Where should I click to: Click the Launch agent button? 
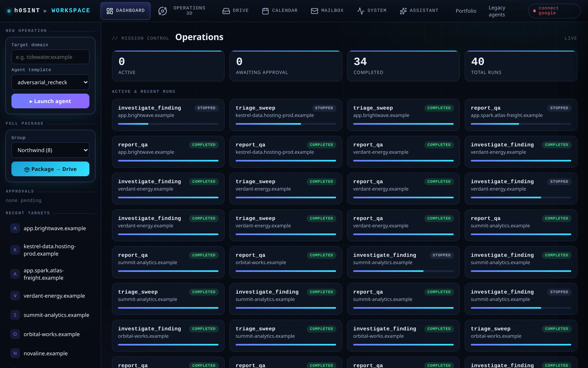(50, 101)
